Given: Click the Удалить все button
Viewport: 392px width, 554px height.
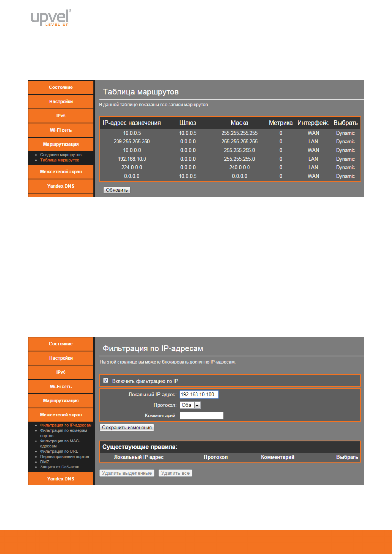Looking at the screenshot, I should pyautogui.click(x=175, y=473).
